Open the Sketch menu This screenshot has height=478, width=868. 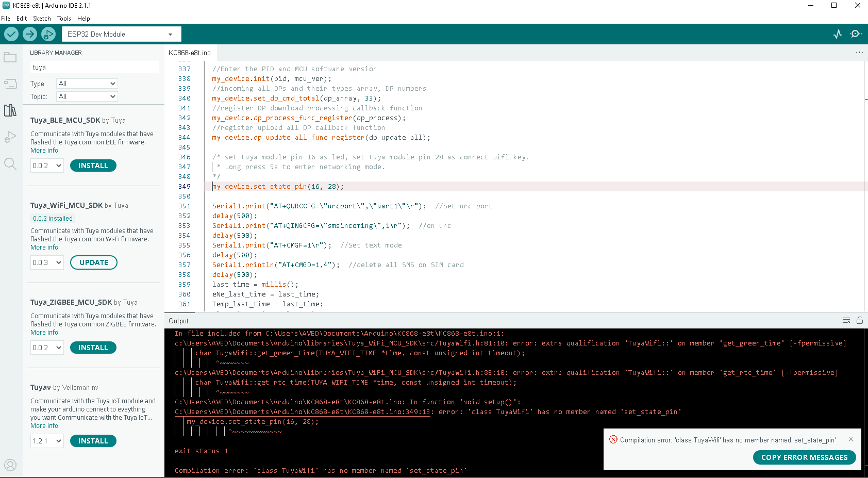pos(42,18)
